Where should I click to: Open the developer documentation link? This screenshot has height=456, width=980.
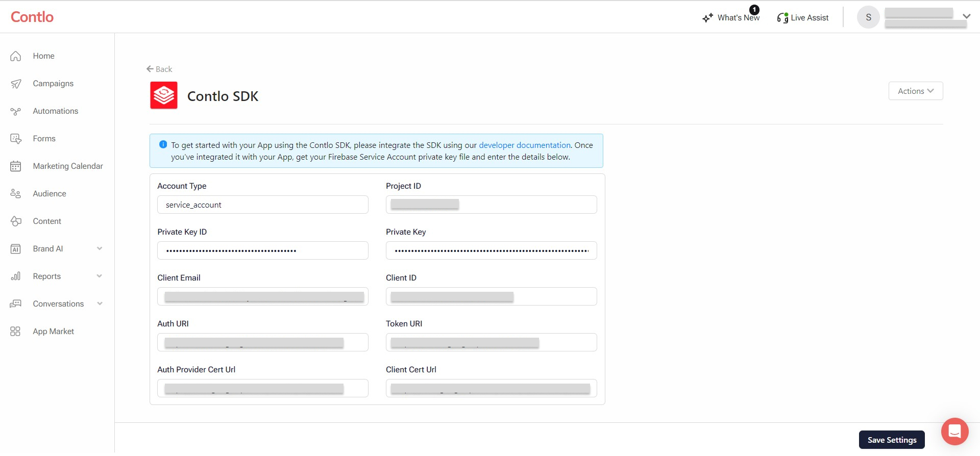[x=525, y=145]
